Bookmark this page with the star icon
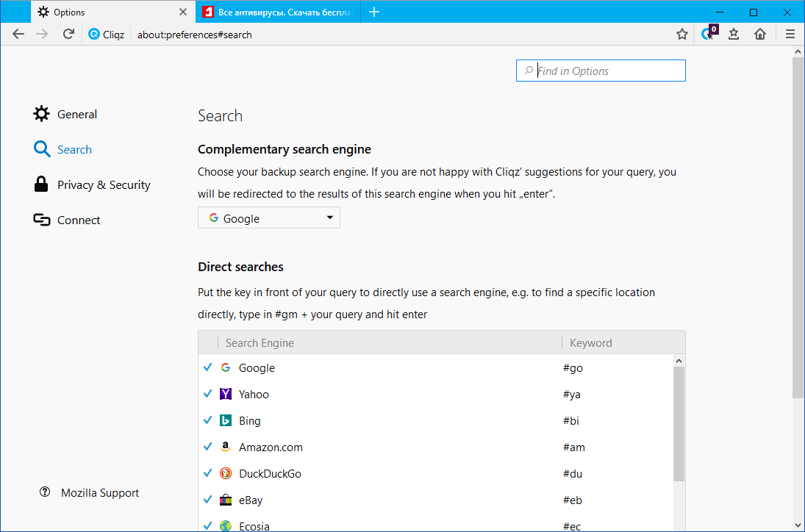The image size is (805, 532). point(682,34)
